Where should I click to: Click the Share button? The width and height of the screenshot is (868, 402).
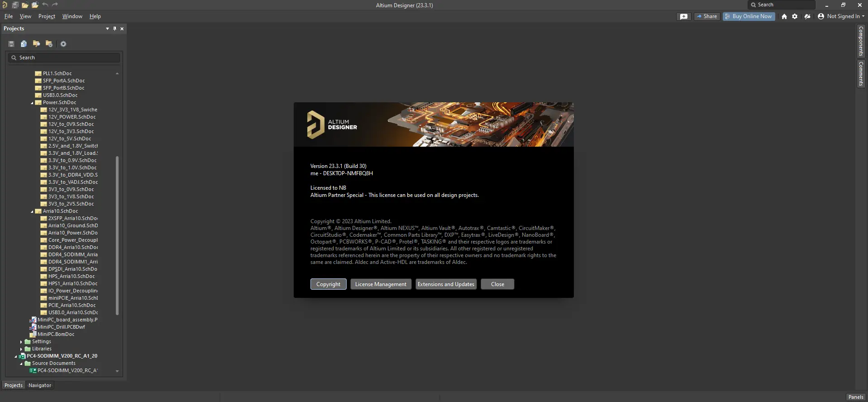click(x=706, y=16)
